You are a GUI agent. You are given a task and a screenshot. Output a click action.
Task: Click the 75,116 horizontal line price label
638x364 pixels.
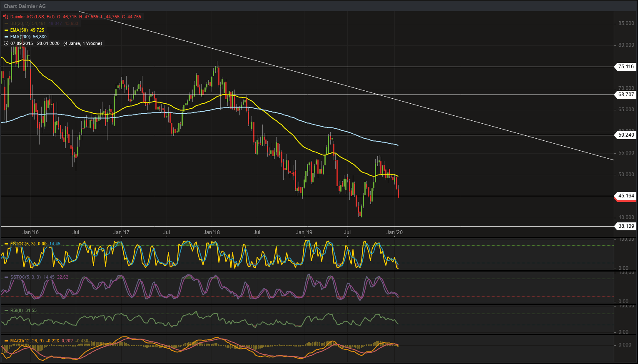pos(626,67)
